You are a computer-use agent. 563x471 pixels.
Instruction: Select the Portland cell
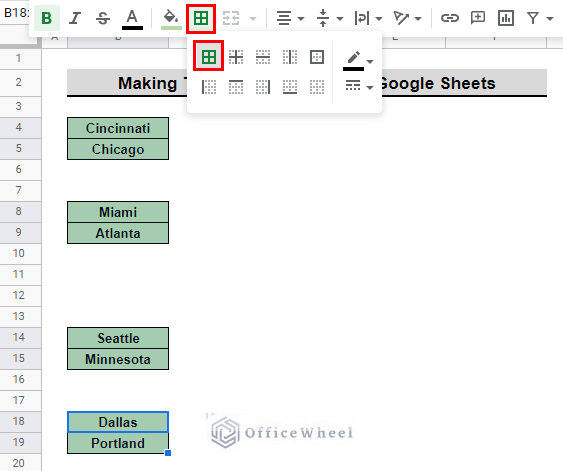tap(118, 443)
